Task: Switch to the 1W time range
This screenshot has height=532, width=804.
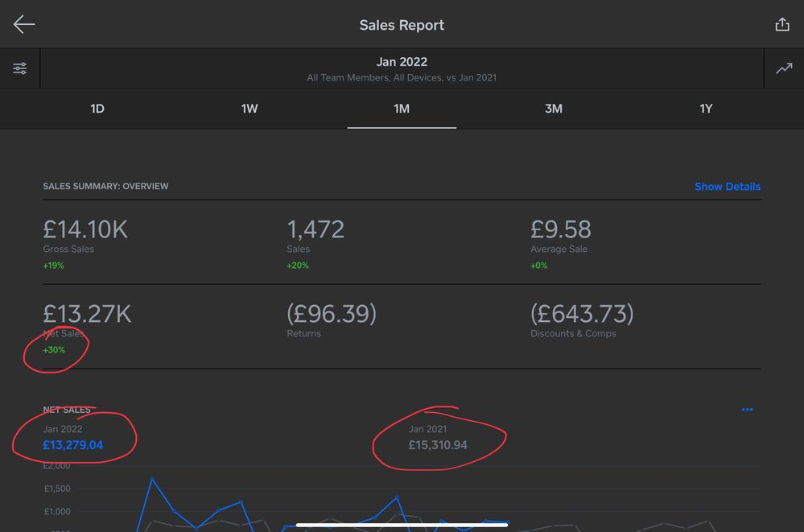Action: (x=249, y=109)
